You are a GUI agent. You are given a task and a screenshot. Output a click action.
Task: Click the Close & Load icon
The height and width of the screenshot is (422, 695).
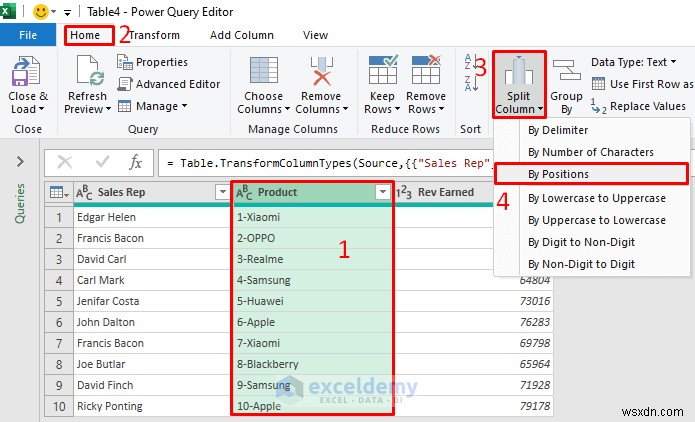pos(26,71)
